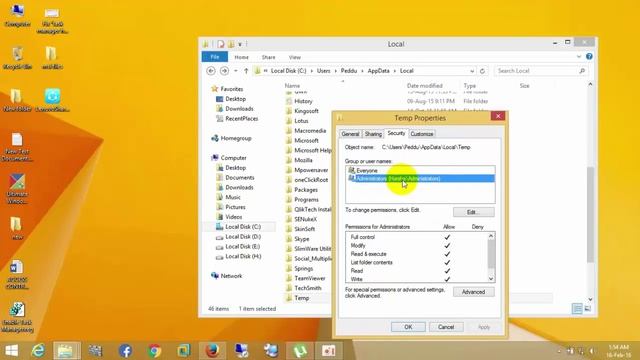Select Word document desktop icon

(17, 274)
